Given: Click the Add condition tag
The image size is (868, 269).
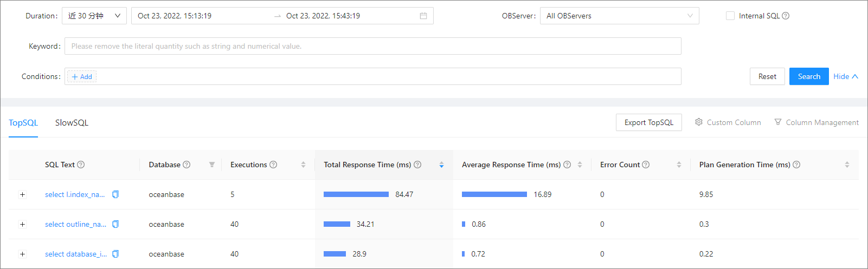Looking at the screenshot, I should [x=82, y=77].
